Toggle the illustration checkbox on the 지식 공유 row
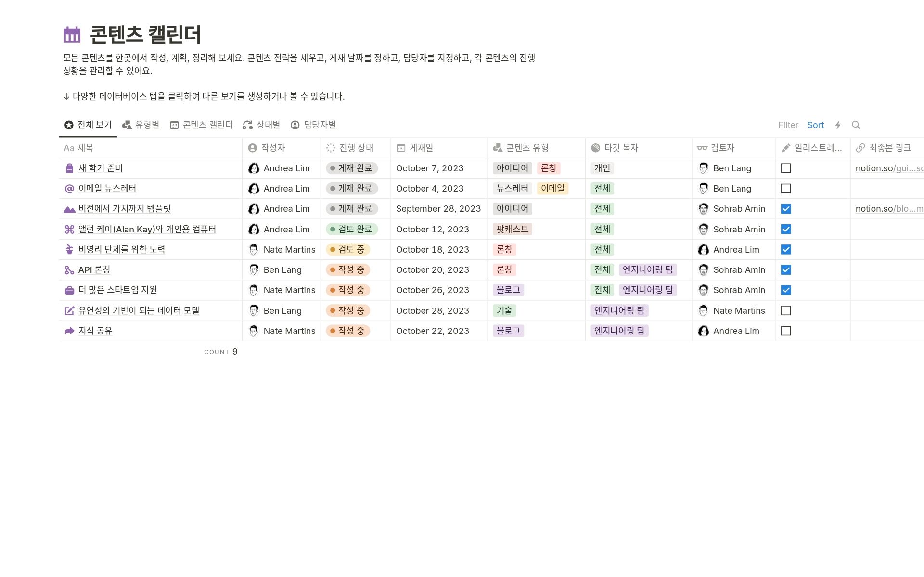Viewport: 924px width, 577px height. (786, 331)
